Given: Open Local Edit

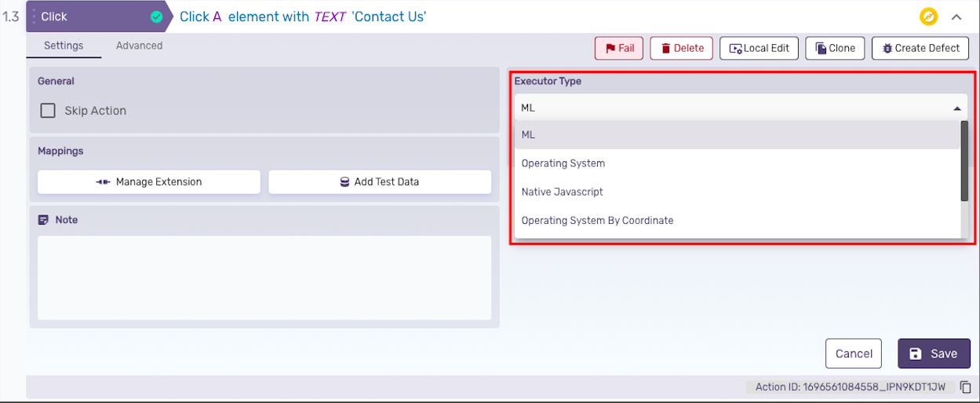Looking at the screenshot, I should point(759,48).
